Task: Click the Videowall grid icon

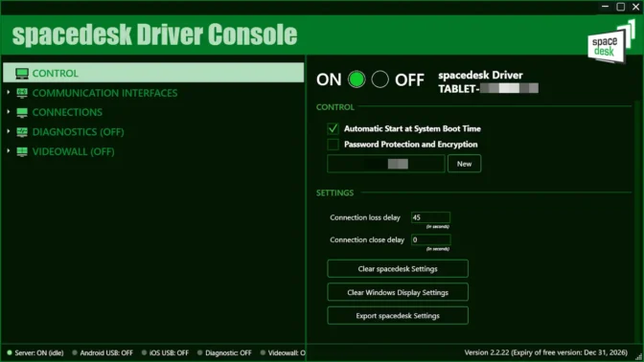Action: tap(22, 151)
